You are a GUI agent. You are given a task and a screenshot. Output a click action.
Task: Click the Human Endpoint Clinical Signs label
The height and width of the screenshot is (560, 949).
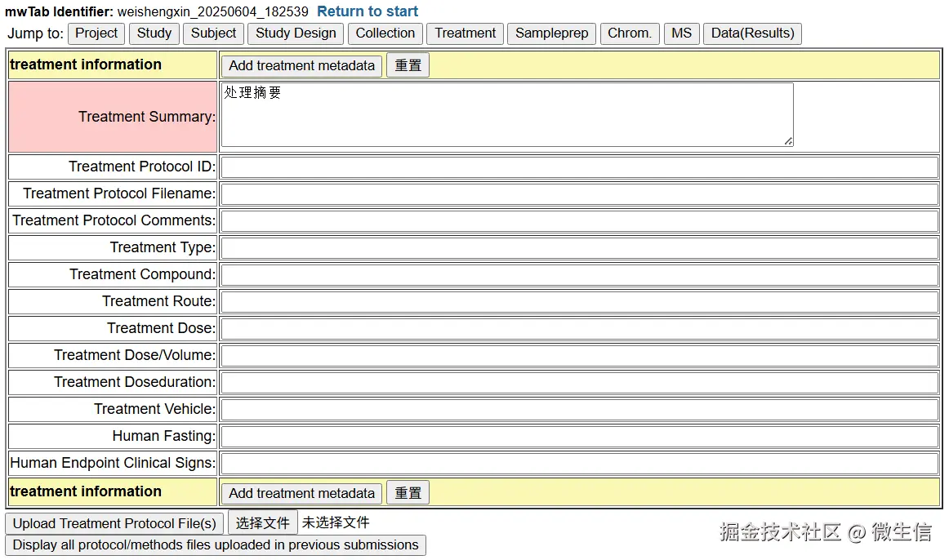[x=113, y=463]
